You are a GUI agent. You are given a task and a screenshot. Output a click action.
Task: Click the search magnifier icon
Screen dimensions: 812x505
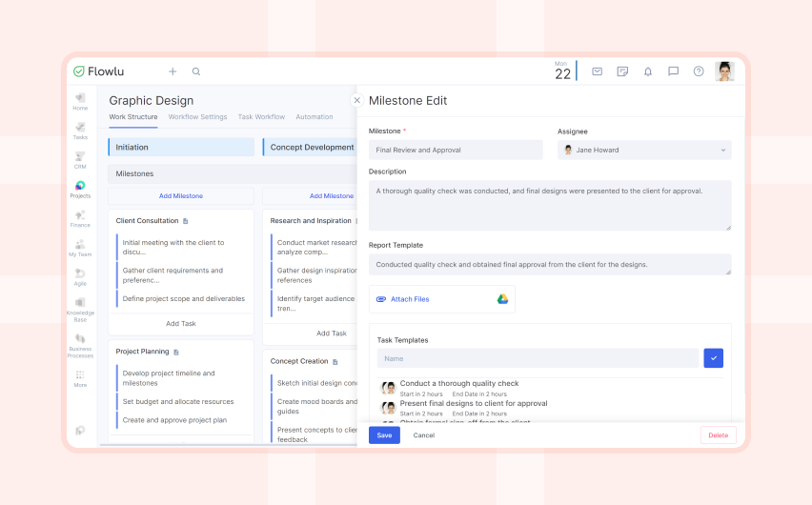[x=196, y=71]
